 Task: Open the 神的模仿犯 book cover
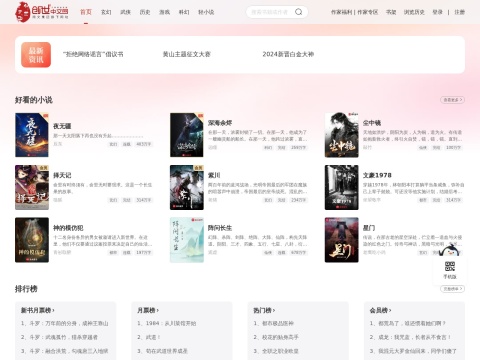click(x=32, y=240)
